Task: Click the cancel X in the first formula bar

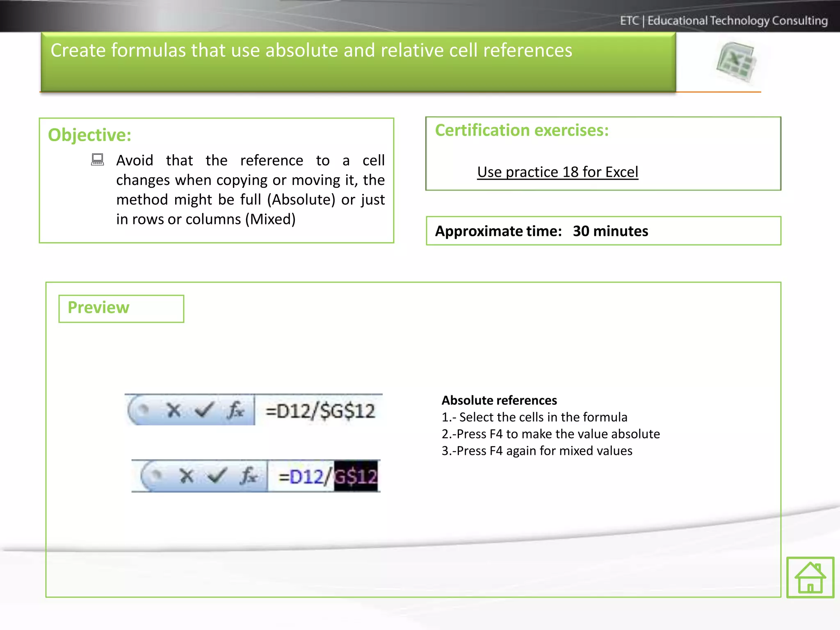Action: point(174,410)
